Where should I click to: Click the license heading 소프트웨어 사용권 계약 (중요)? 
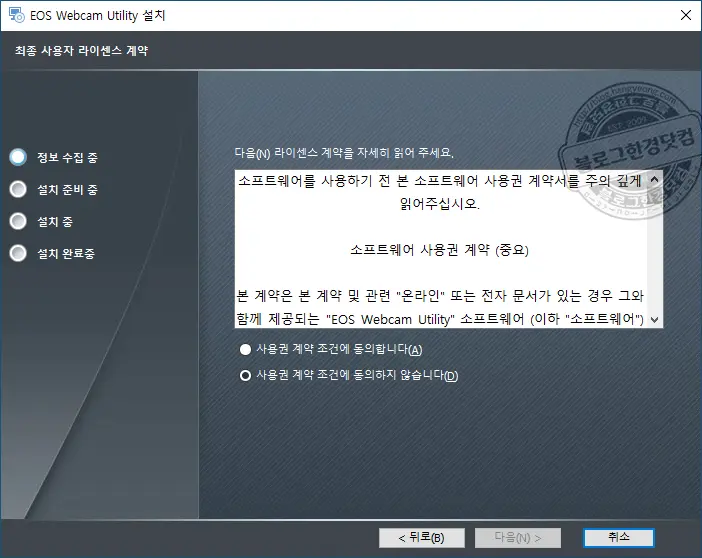pos(439,250)
